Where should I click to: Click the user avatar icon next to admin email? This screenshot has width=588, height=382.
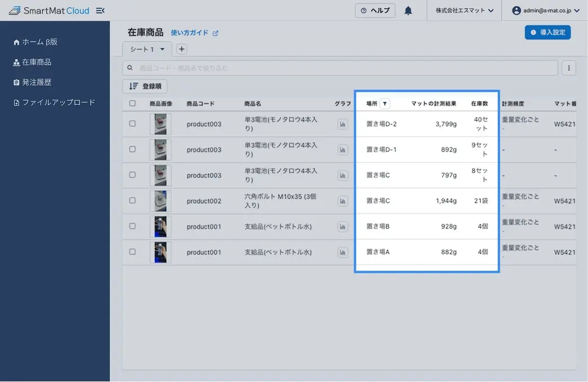click(x=516, y=11)
